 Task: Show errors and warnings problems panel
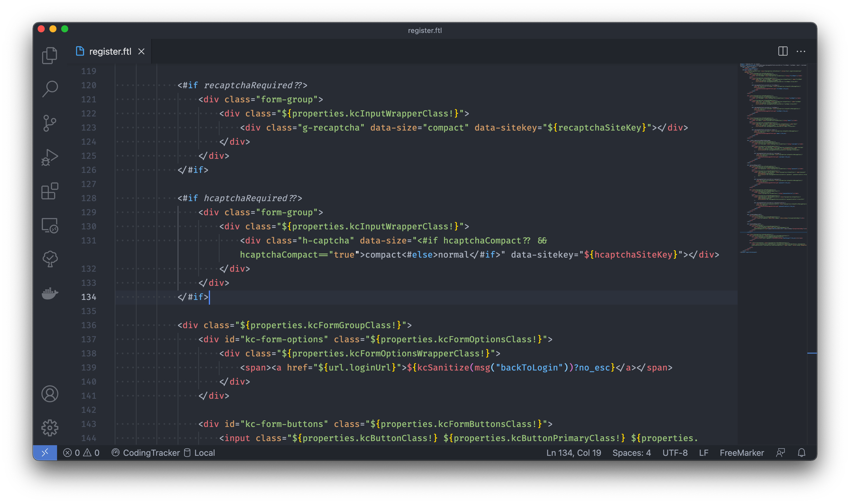point(81,453)
